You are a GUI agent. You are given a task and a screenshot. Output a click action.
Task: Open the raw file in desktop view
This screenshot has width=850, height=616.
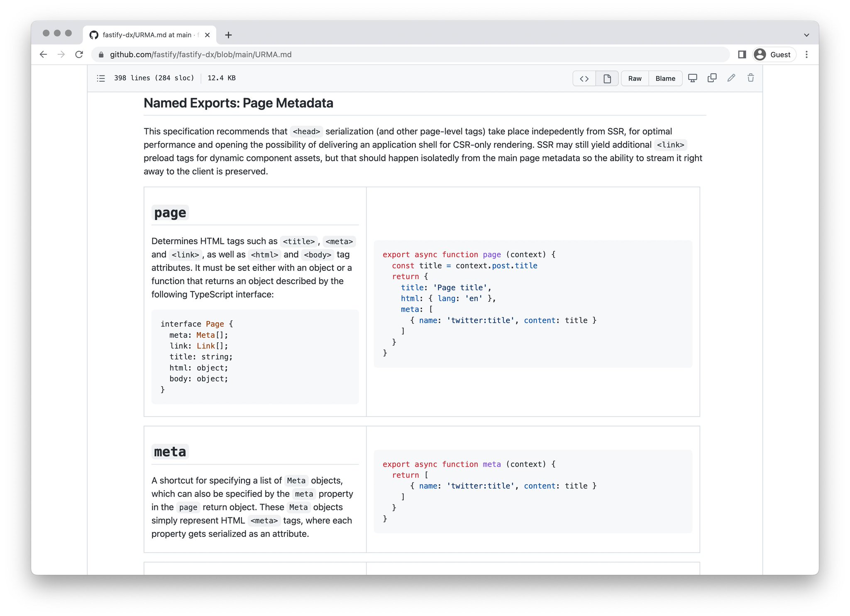pyautogui.click(x=692, y=78)
